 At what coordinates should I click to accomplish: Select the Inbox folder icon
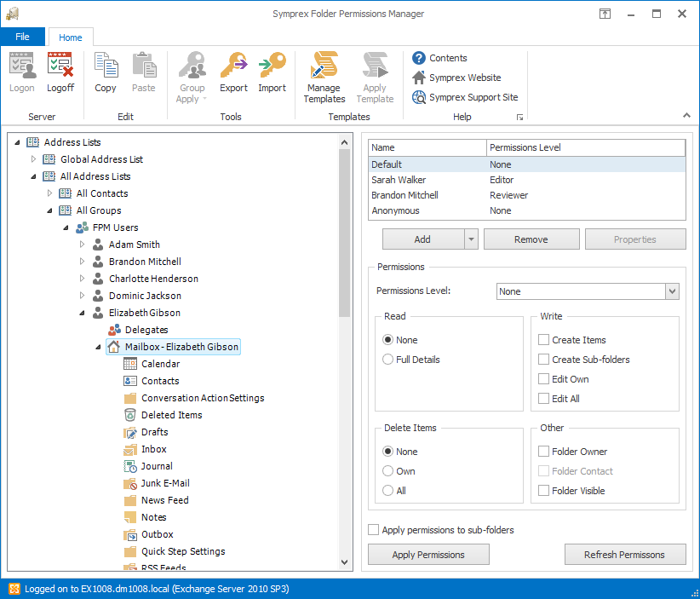coord(130,449)
